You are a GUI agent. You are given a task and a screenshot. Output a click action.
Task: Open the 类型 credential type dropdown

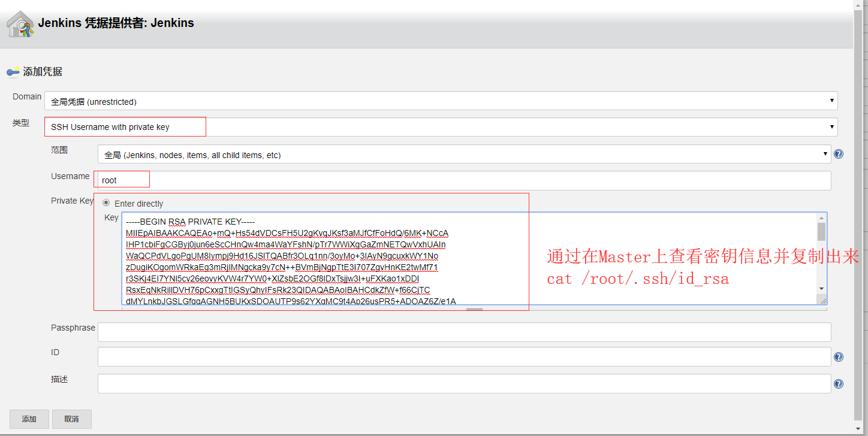click(441, 127)
